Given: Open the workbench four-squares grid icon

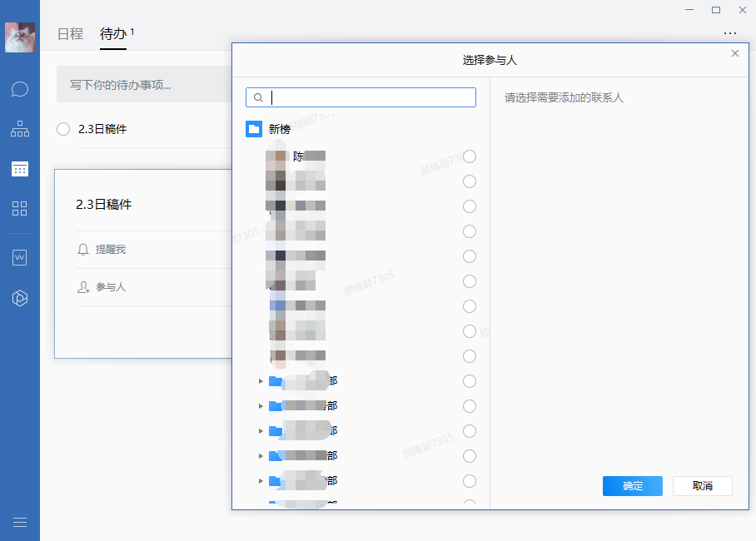Looking at the screenshot, I should point(20,209).
